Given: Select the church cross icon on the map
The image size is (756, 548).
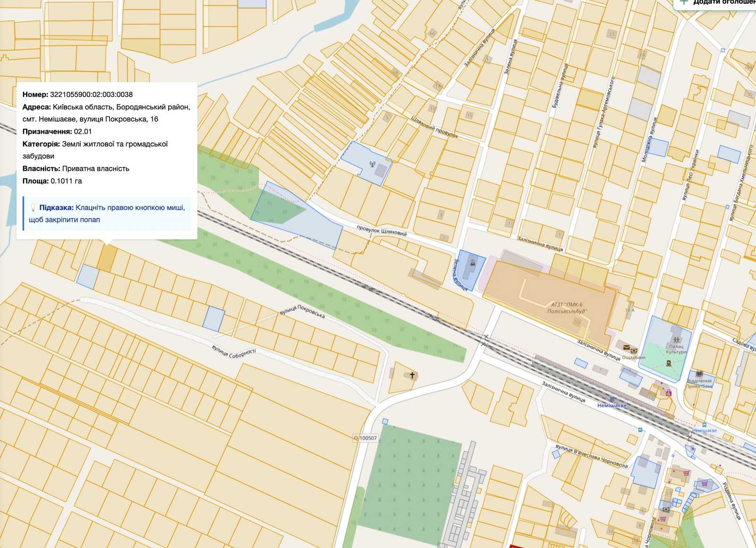Looking at the screenshot, I should coord(412,375).
